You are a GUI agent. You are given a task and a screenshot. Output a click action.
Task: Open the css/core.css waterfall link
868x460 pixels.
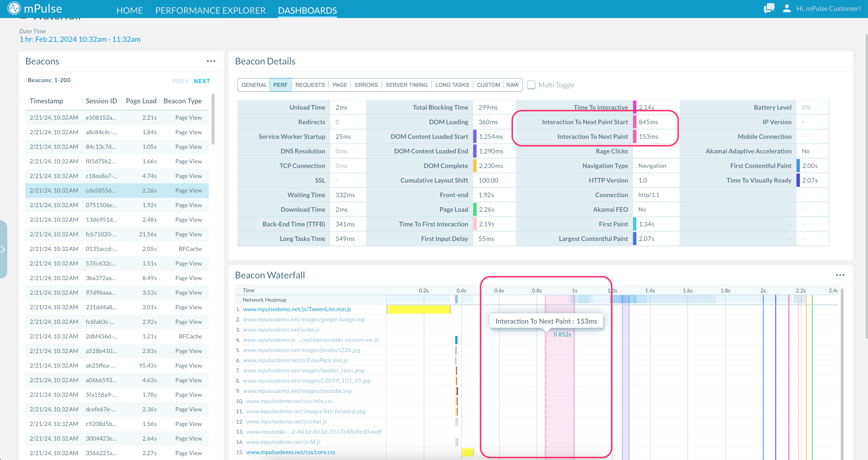290,452
